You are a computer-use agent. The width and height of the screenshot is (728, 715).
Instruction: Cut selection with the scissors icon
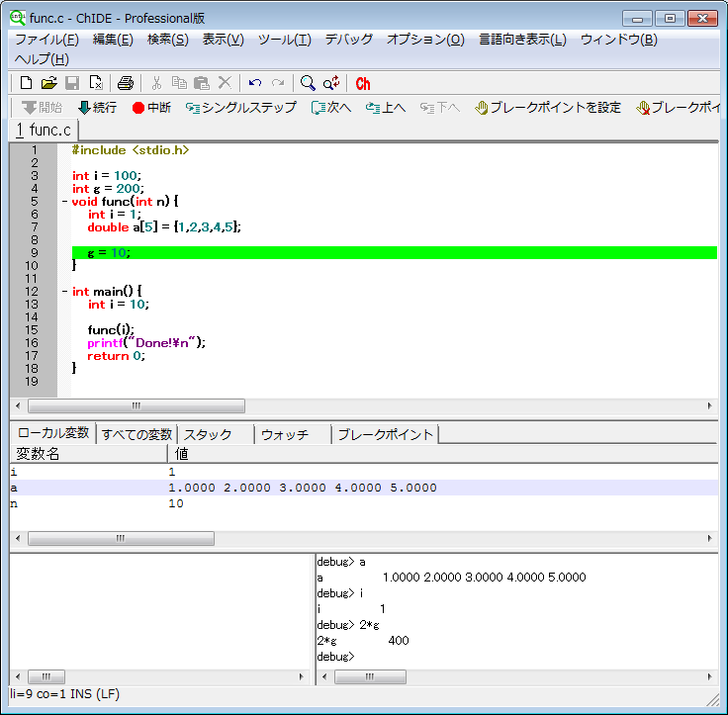tap(156, 83)
